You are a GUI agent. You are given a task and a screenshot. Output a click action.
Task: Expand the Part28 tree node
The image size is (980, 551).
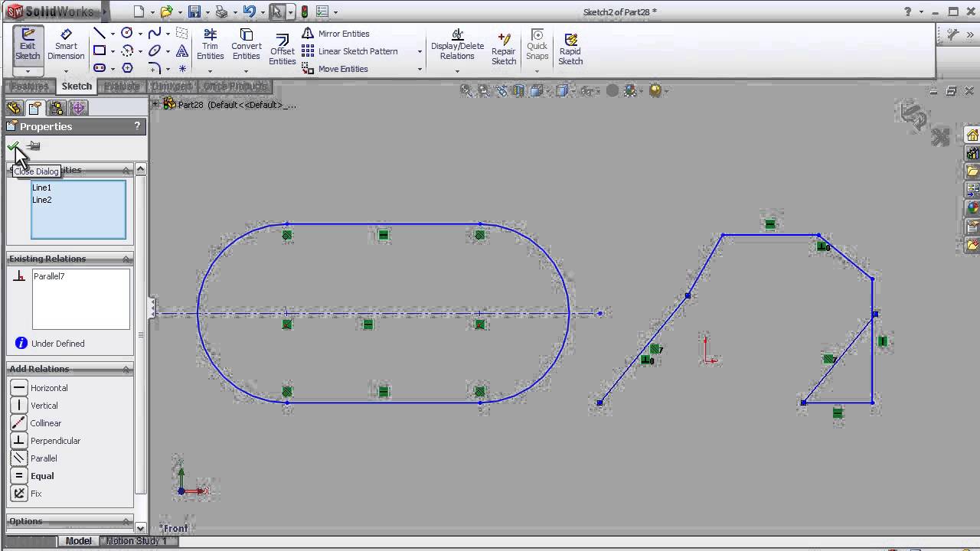pos(155,104)
